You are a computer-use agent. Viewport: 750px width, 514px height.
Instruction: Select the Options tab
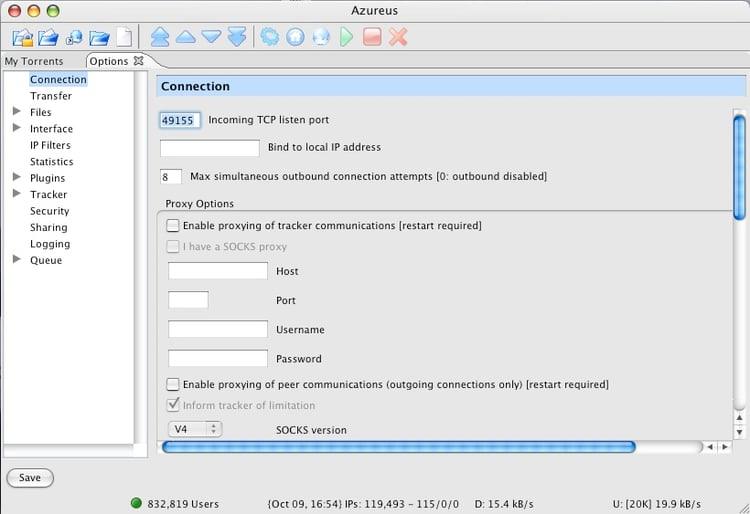click(x=109, y=61)
